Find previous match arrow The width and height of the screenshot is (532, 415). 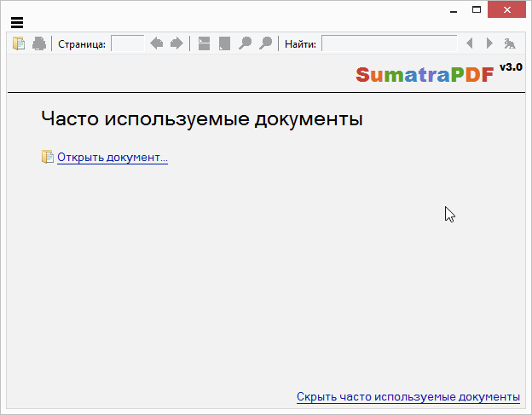[x=470, y=43]
